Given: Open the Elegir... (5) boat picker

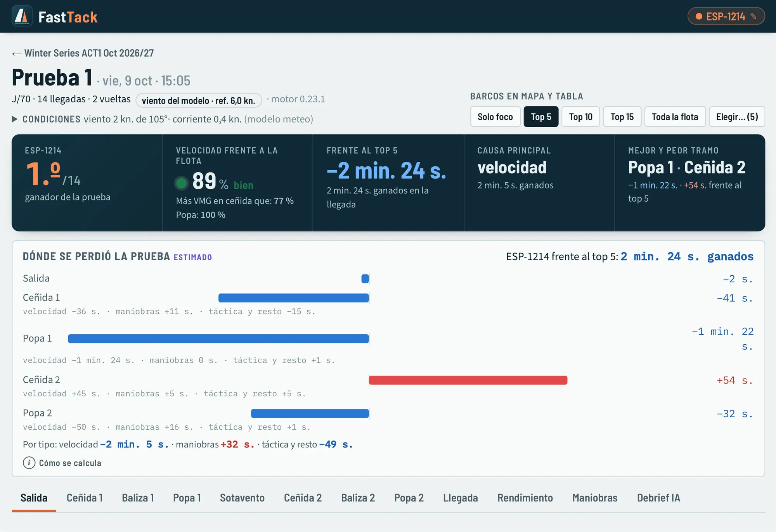Looking at the screenshot, I should (737, 117).
